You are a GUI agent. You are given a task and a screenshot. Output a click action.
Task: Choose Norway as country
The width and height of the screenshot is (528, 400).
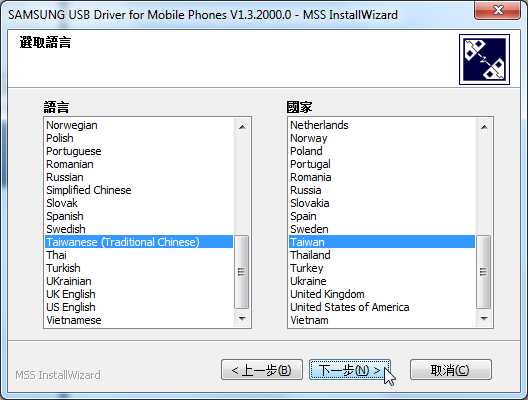pos(382,138)
